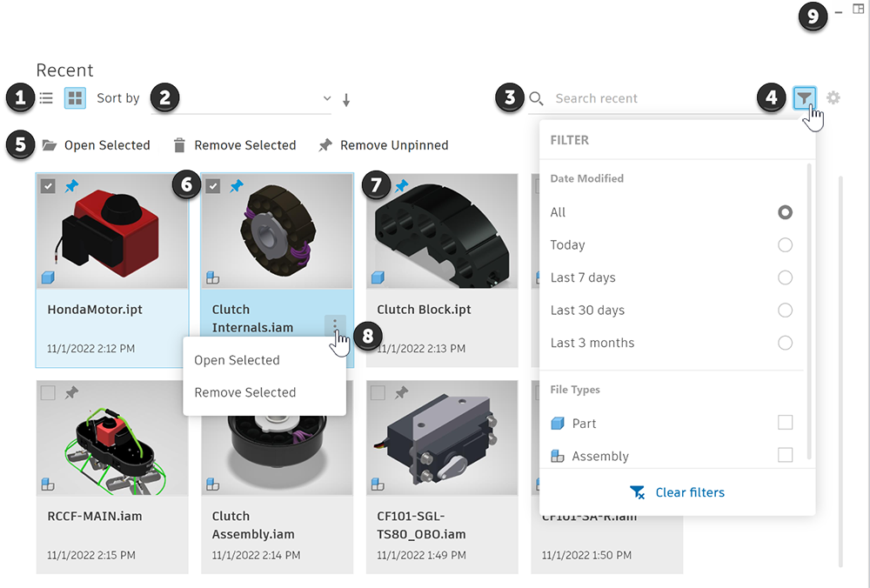Screen dimensions: 870x588
Task: Choose Open Selected from context menu
Action: coord(237,360)
